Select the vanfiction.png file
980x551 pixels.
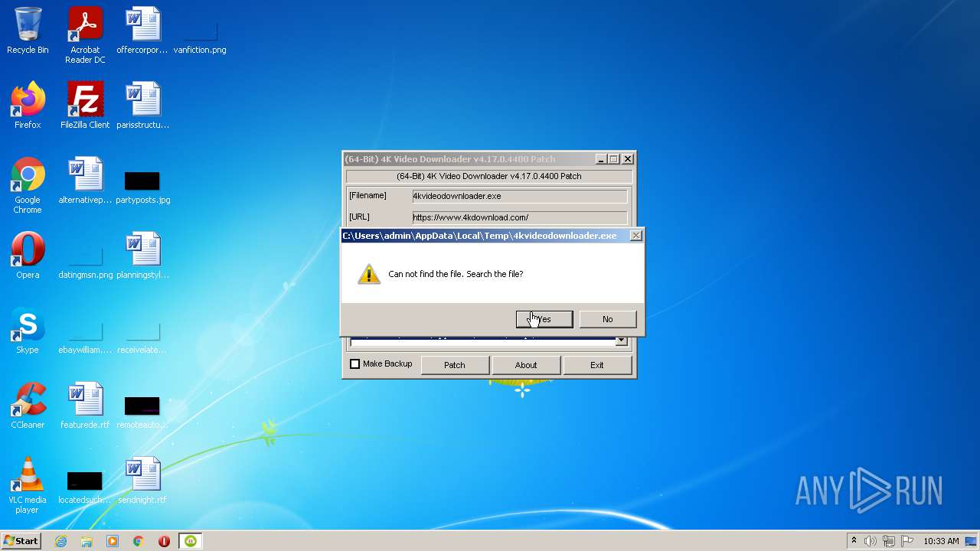tap(200, 35)
